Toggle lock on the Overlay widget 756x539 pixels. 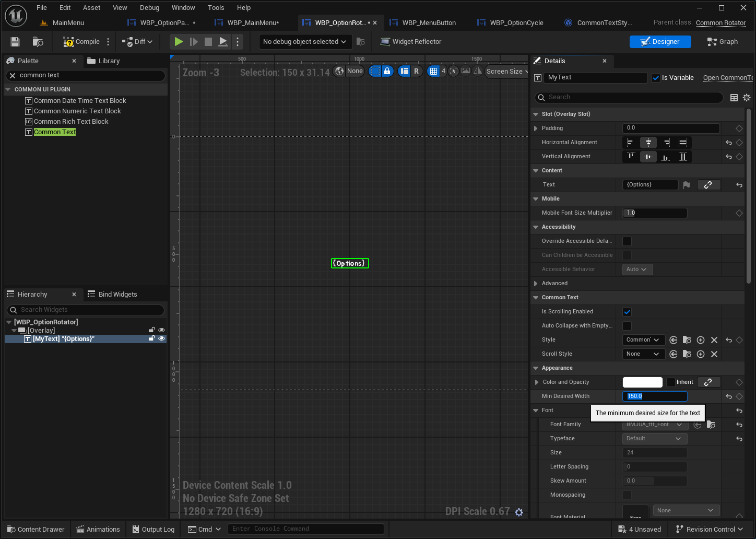coord(152,330)
